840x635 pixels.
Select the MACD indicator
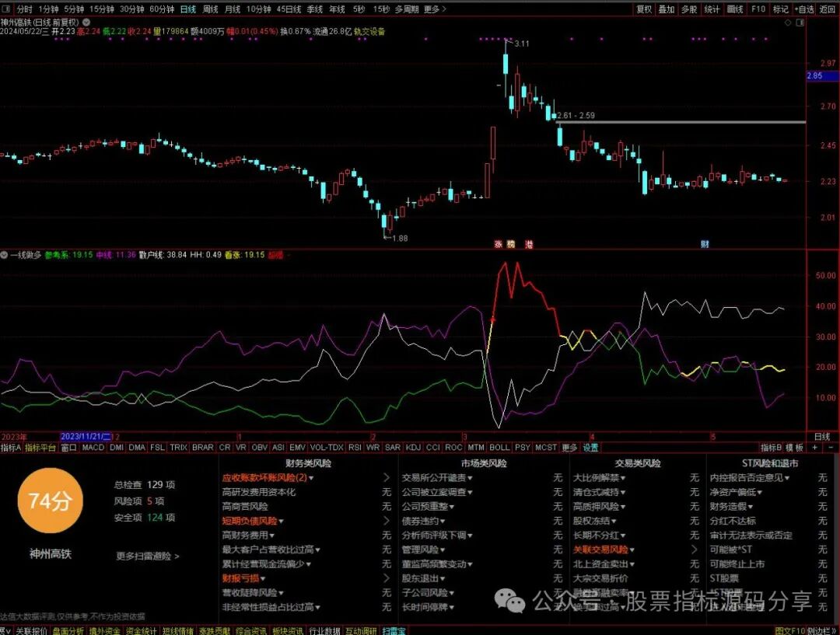pos(93,447)
